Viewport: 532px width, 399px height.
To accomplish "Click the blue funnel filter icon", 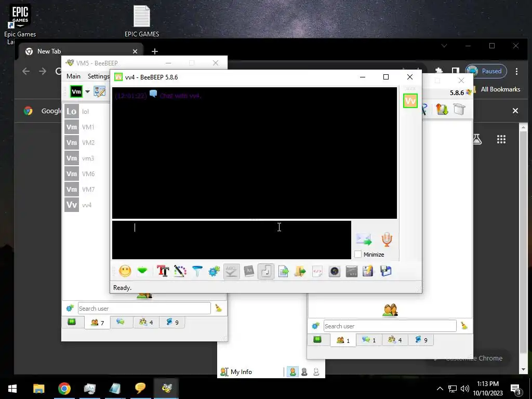I will point(197,271).
